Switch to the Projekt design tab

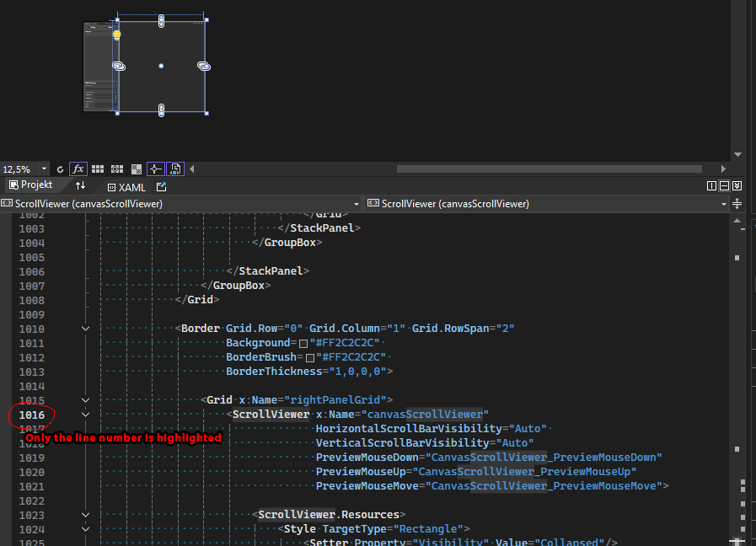31,185
